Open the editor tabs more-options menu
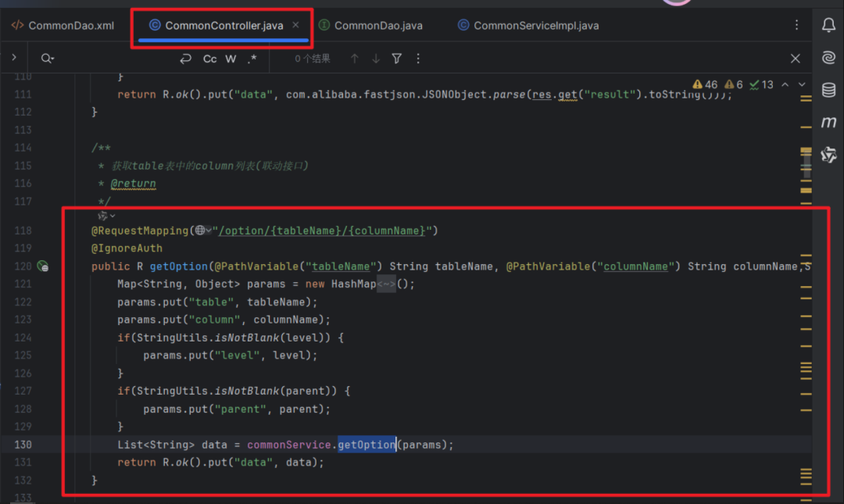 [x=796, y=25]
